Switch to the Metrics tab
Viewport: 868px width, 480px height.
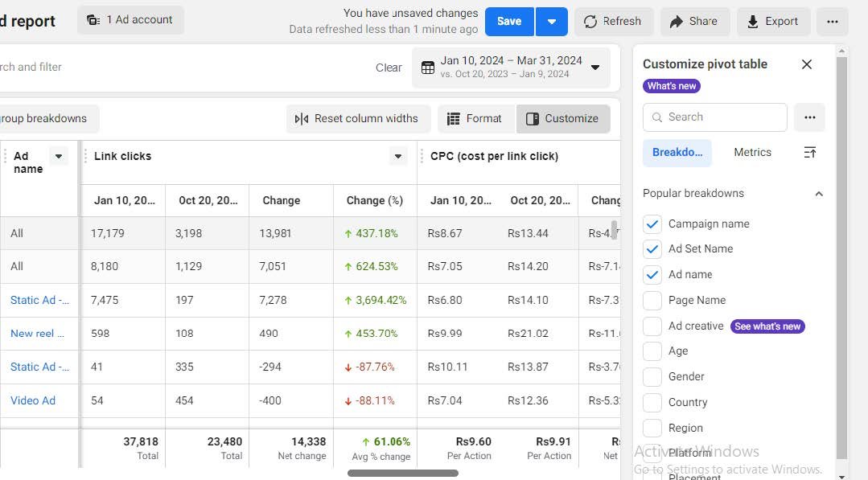tap(752, 153)
